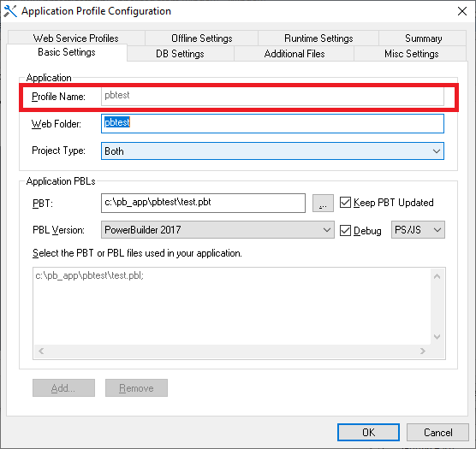Click the PBT browse ellipsis button
Screen dimensions: 476x449
pos(323,204)
